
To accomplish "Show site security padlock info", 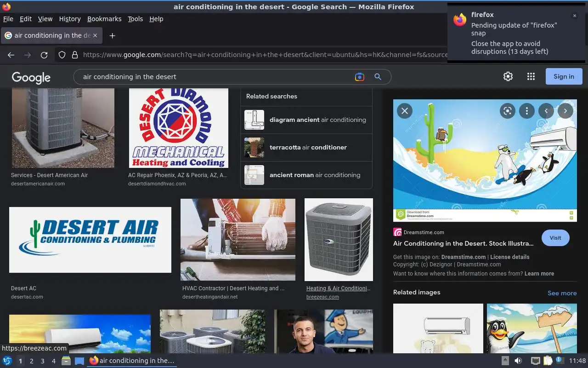I will [x=75, y=55].
